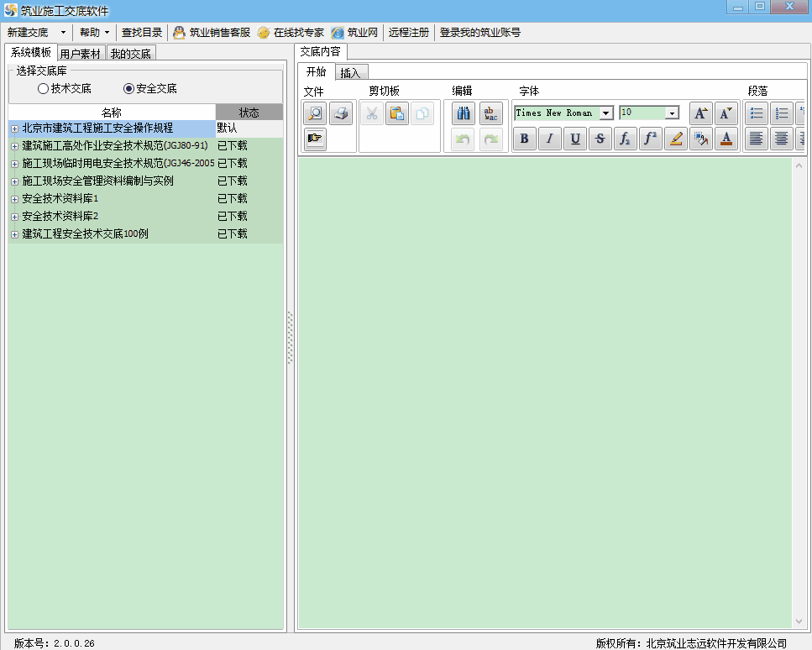The image size is (812, 650).
Task: Toggle bold formatting
Action: [525, 139]
